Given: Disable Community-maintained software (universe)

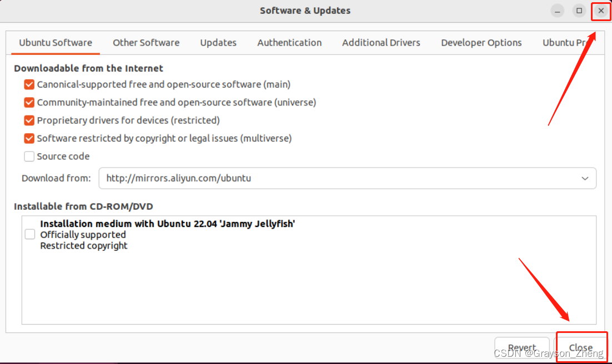Looking at the screenshot, I should [x=29, y=103].
